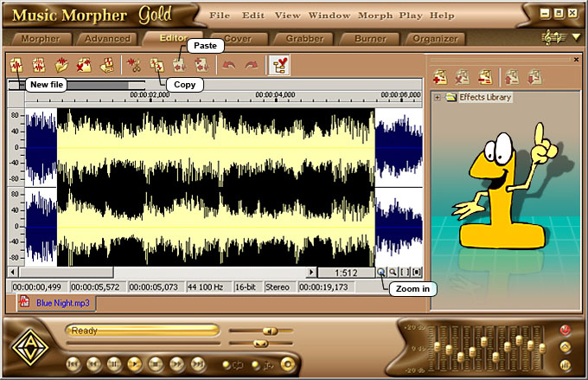
Task: Click the Cut scissors icon in the toolbar
Action: 134,65
